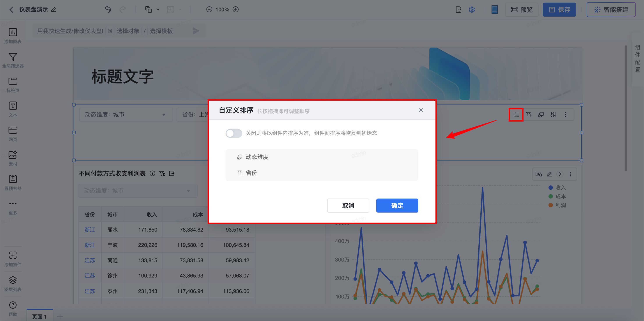Viewport: 644px width, 321px height.
Task: Expand the 组件配置 right side panel
Action: (637, 59)
